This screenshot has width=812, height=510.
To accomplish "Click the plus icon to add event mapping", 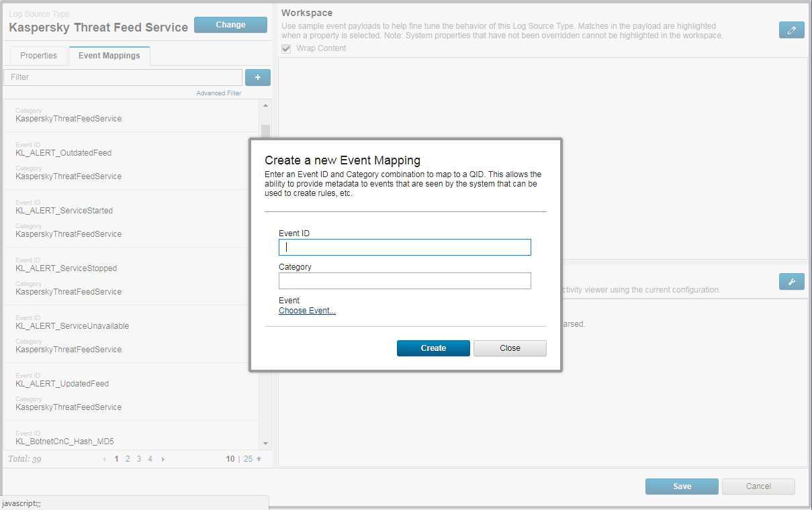I will (x=258, y=77).
